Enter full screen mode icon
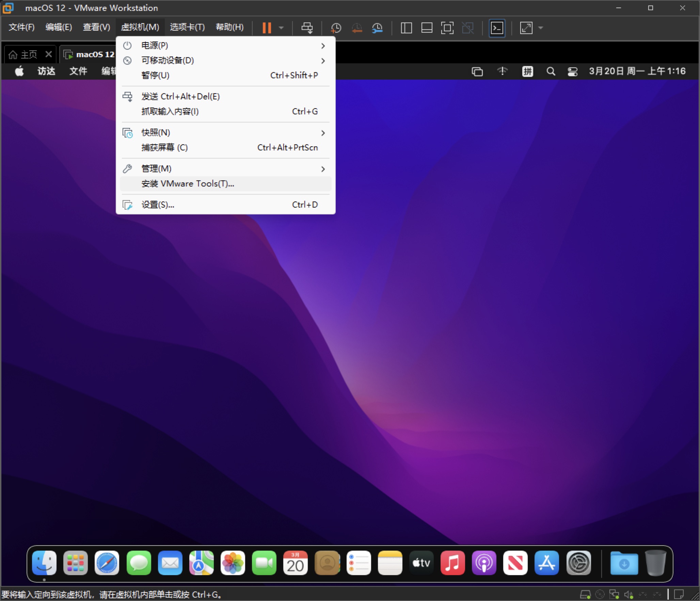The height and width of the screenshot is (601, 700). pos(447,28)
